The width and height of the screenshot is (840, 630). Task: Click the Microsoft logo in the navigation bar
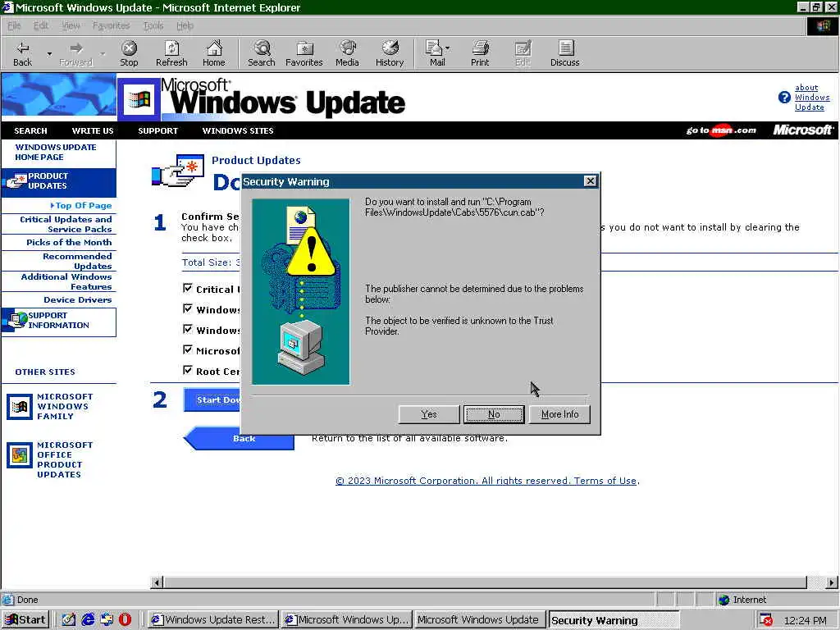point(802,130)
